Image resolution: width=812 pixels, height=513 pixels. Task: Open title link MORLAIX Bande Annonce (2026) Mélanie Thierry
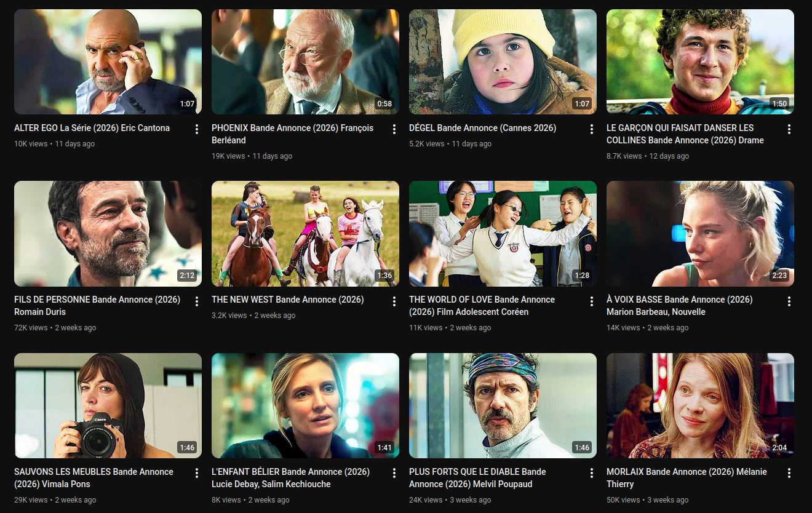(x=687, y=478)
